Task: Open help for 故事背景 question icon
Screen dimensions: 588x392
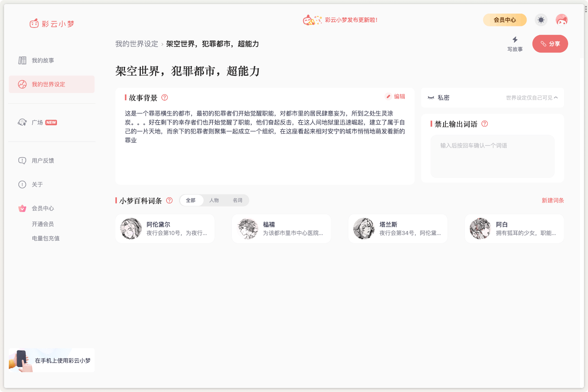Action: [x=165, y=98]
